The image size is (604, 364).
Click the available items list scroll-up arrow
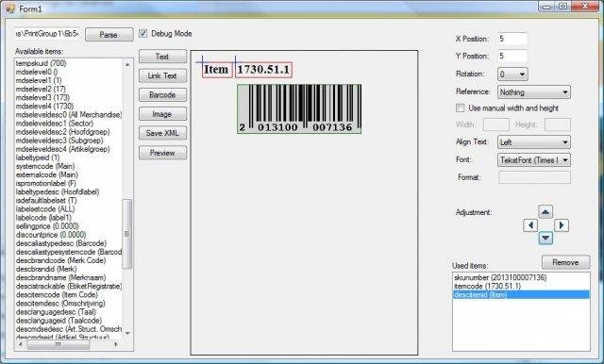127,64
